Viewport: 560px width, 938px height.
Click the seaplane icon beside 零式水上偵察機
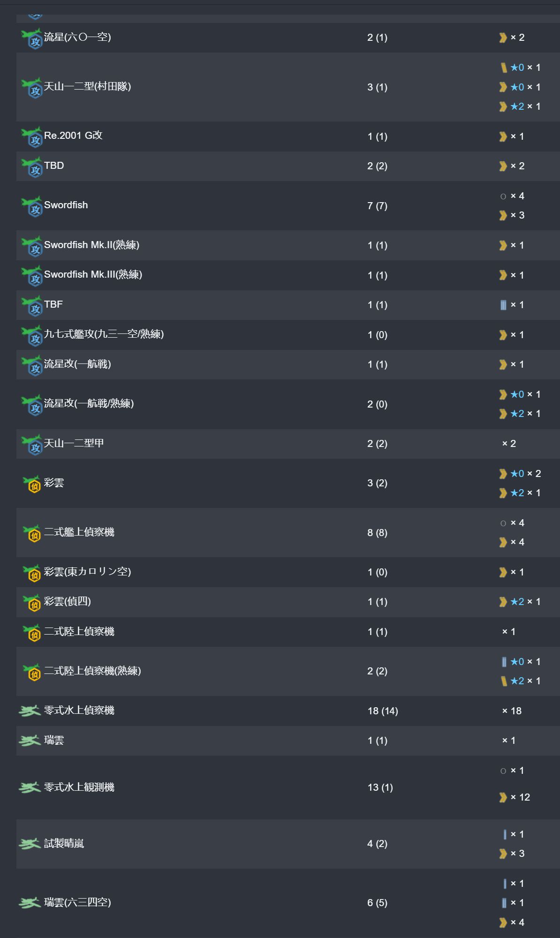(x=30, y=711)
